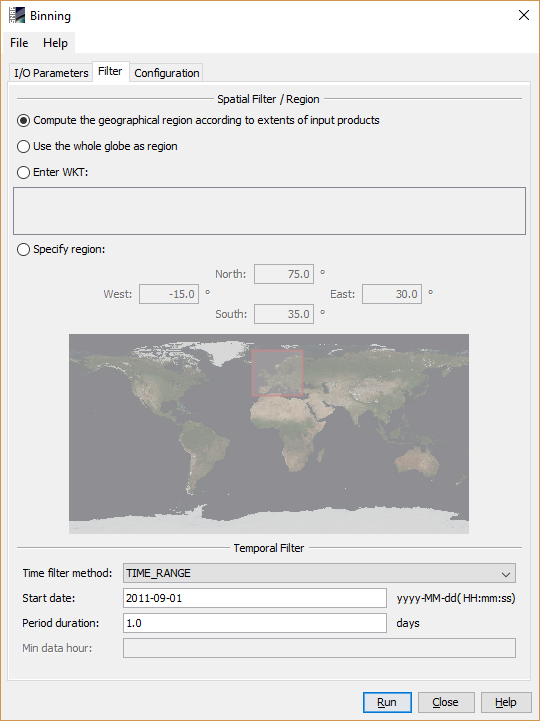Choose Use the whole globe as region
540x721 pixels.
[23, 146]
